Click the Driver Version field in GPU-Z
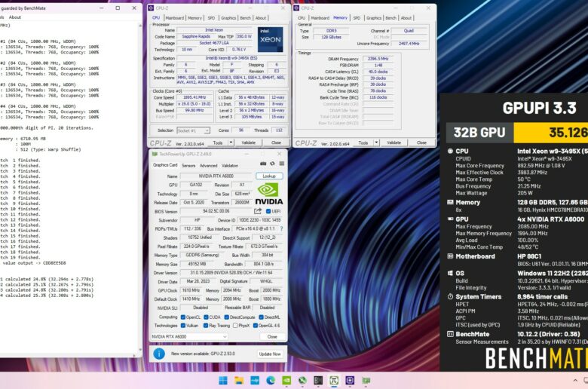Screen dimensions: 588x389 pos(232,273)
